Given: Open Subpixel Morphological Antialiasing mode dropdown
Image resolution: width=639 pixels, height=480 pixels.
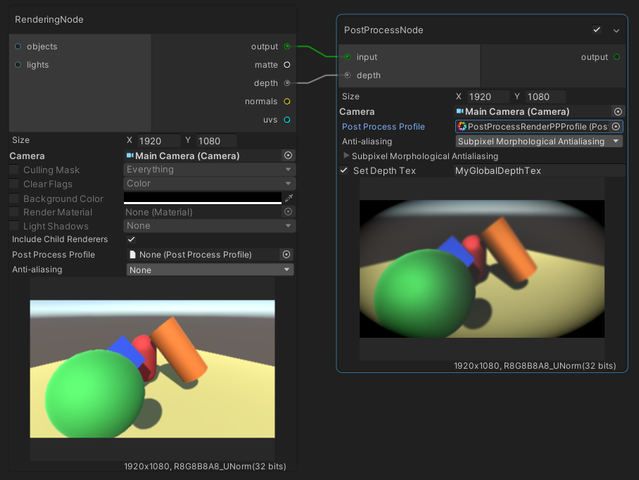Looking at the screenshot, I should click(x=538, y=141).
